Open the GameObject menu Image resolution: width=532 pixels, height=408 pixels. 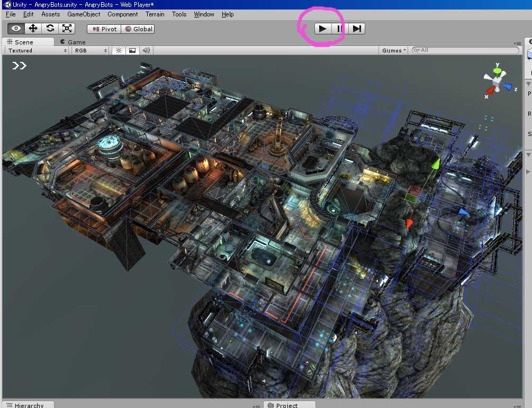[84, 14]
